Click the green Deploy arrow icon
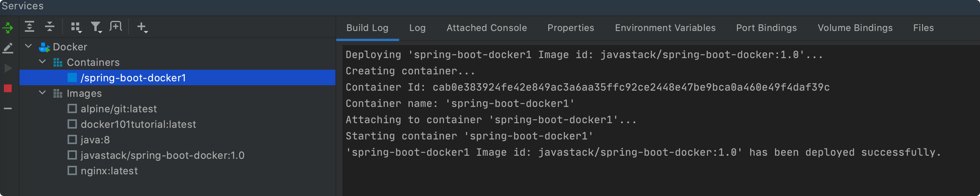Image resolution: width=980 pixels, height=196 pixels. click(x=8, y=28)
